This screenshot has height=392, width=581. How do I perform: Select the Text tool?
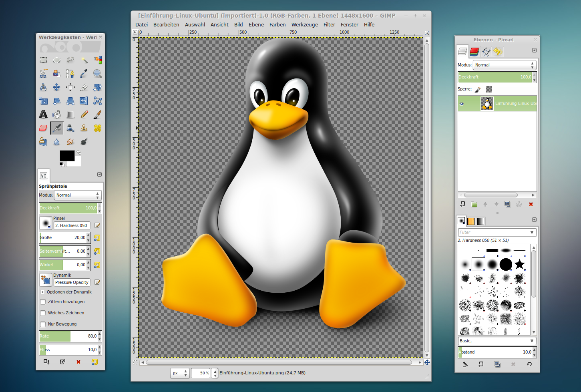pos(43,115)
